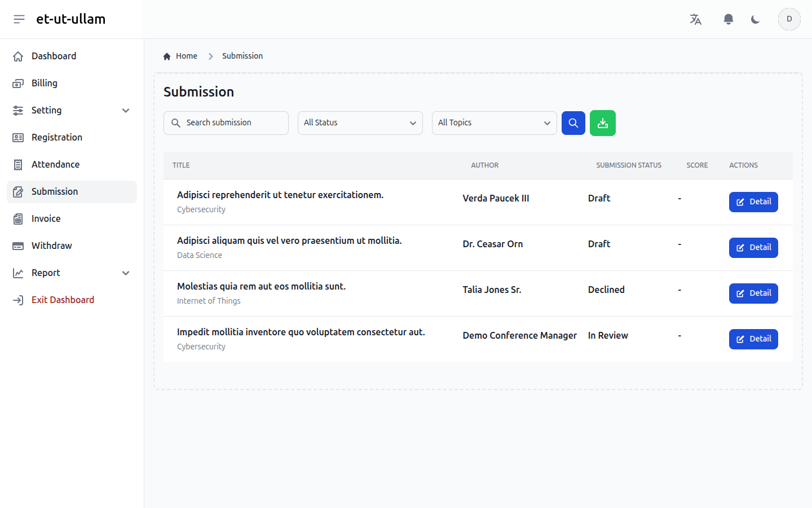Go to Dashboard menu item

click(72, 56)
